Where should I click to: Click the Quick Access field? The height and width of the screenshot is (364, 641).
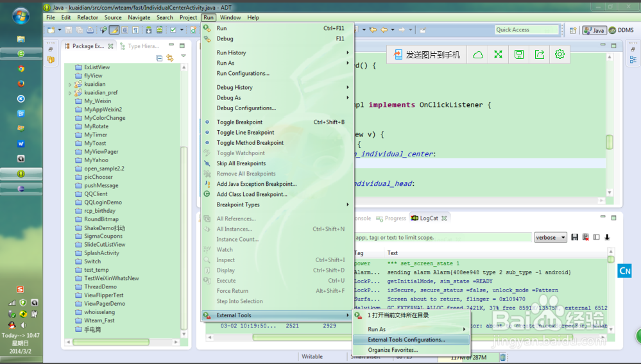[527, 29]
